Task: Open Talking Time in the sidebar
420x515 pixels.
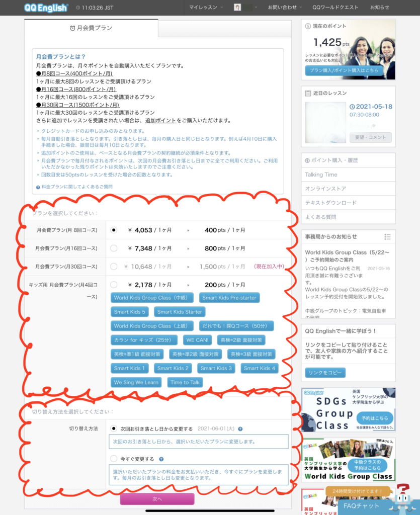Action: pos(348,175)
